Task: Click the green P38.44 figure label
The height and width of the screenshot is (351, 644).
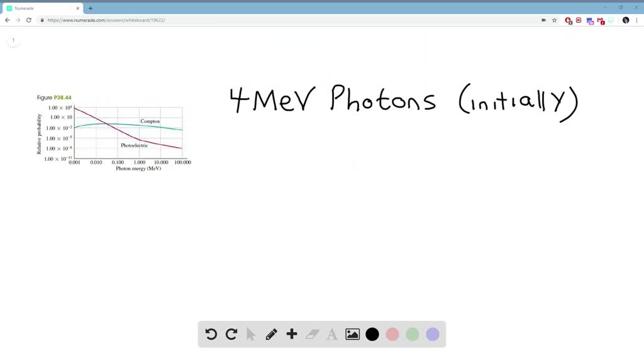Action: pyautogui.click(x=62, y=97)
